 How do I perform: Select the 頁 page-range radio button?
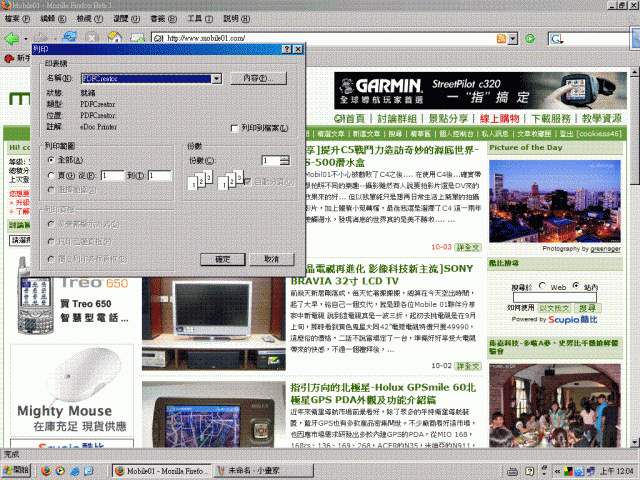(51, 176)
